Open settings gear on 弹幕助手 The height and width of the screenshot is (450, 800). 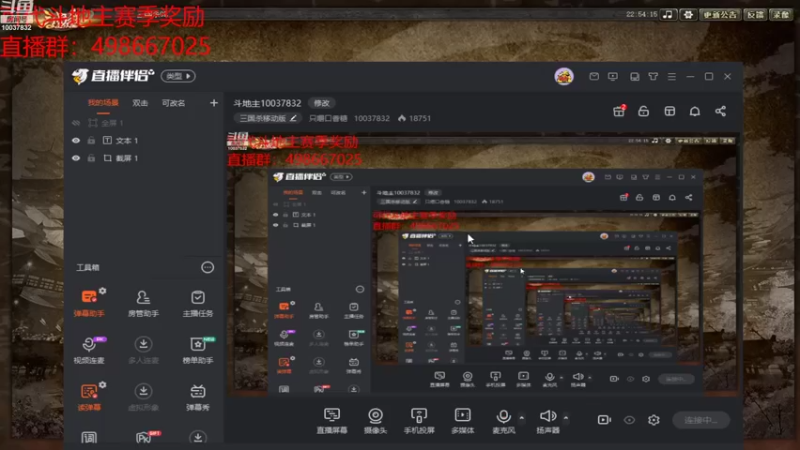coord(103,290)
